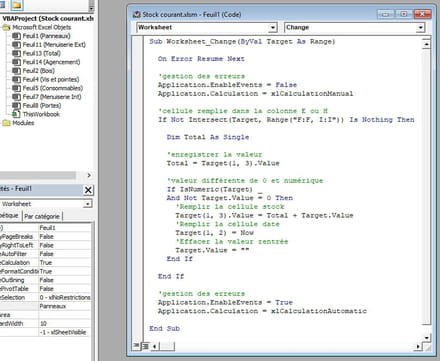
Task: Click the code window title bar icon
Action: 137,15
